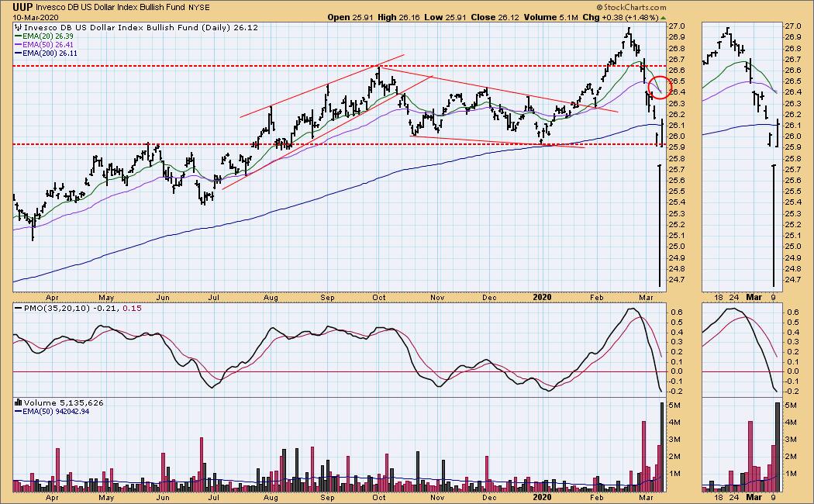
Task: Click the Dec label on the bottom date axis
Action: [489, 498]
